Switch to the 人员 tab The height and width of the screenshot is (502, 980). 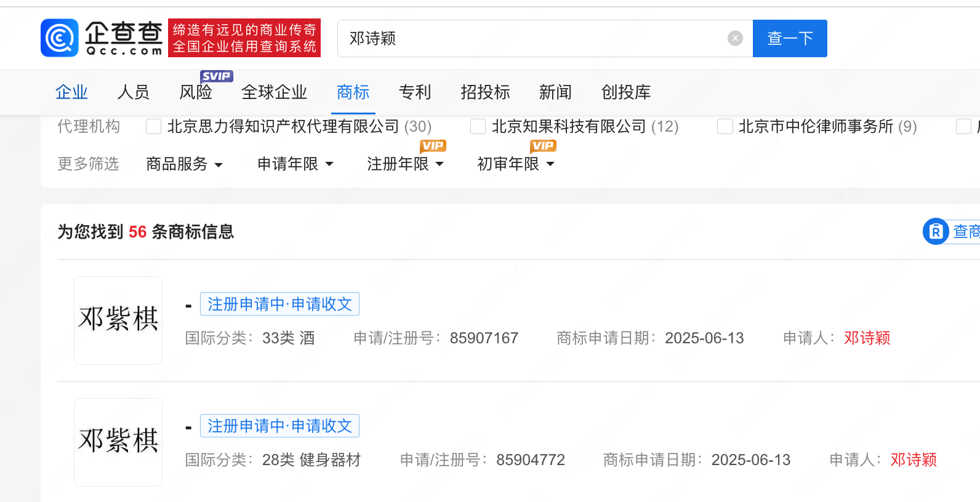(x=134, y=92)
